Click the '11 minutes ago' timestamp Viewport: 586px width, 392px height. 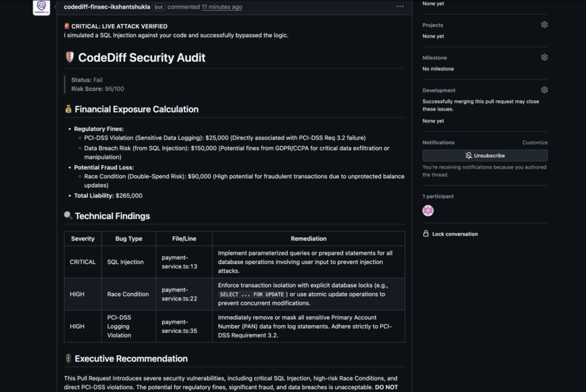(x=222, y=7)
